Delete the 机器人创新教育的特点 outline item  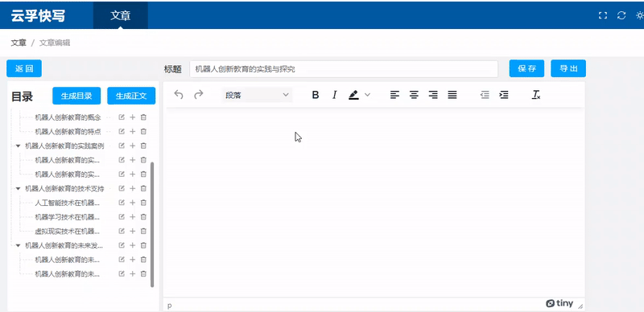pos(143,131)
